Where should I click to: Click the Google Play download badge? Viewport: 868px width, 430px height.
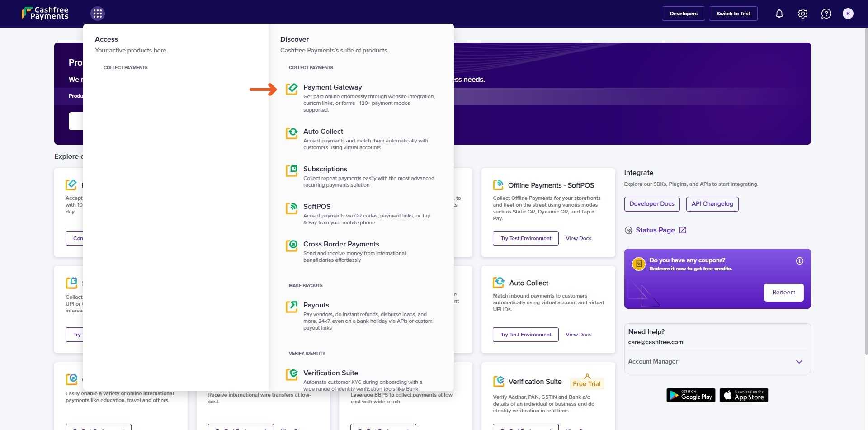coord(690,395)
